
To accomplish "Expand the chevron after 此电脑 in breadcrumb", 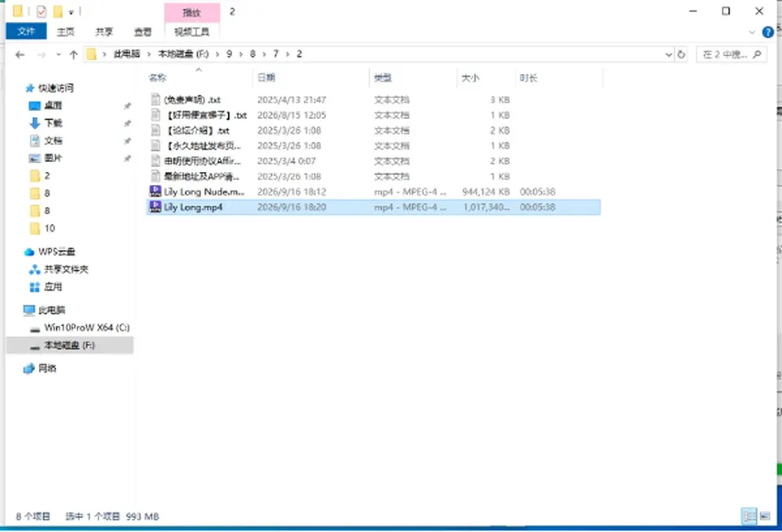I will [148, 55].
